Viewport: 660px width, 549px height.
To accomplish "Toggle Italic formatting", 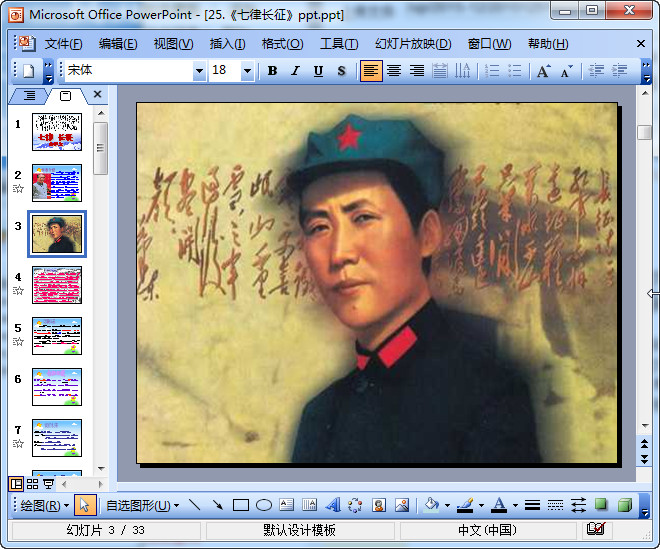I will click(295, 71).
